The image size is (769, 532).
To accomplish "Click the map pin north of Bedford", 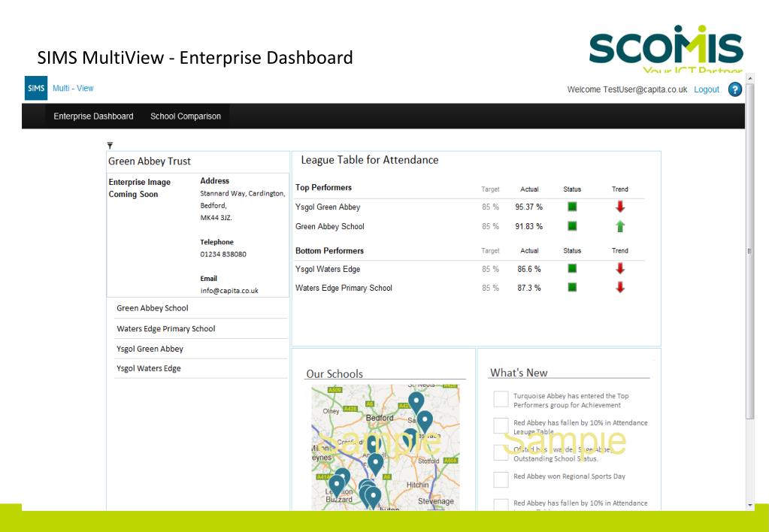I will click(416, 403).
